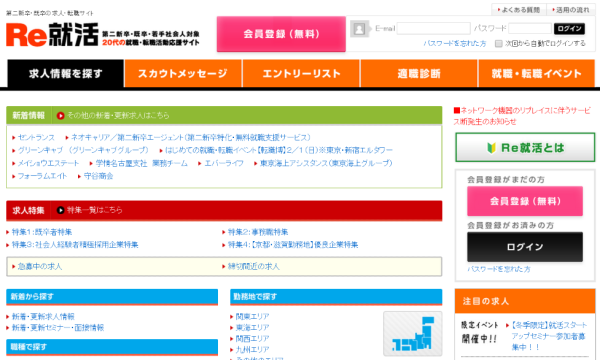This screenshot has width=600, height=360.
Task: Click the beginner mark icon in Re就活とは
Action: pyautogui.click(x=491, y=148)
